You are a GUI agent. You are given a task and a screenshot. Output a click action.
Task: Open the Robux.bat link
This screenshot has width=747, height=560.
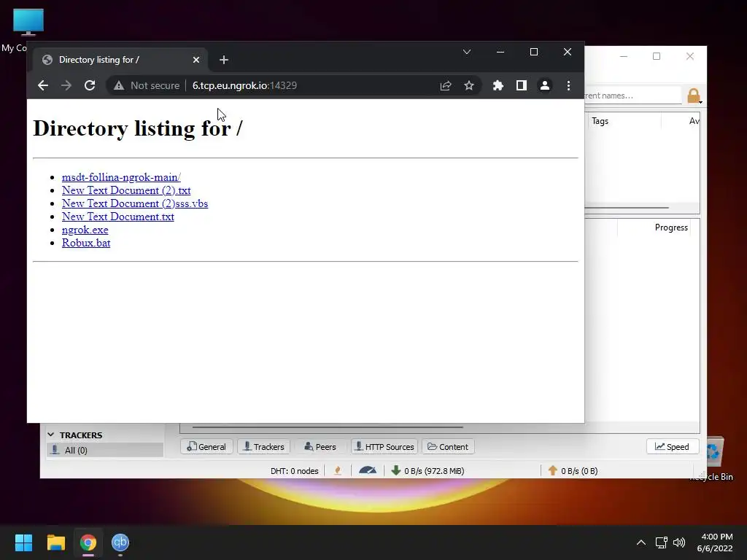(86, 243)
